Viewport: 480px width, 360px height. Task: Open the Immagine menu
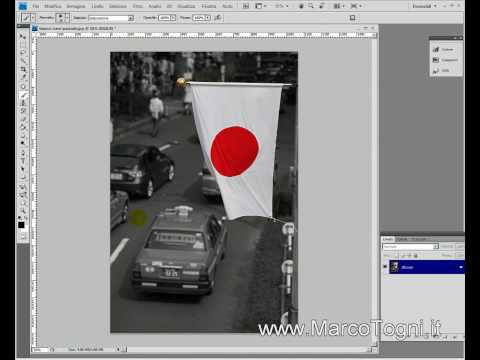click(76, 6)
